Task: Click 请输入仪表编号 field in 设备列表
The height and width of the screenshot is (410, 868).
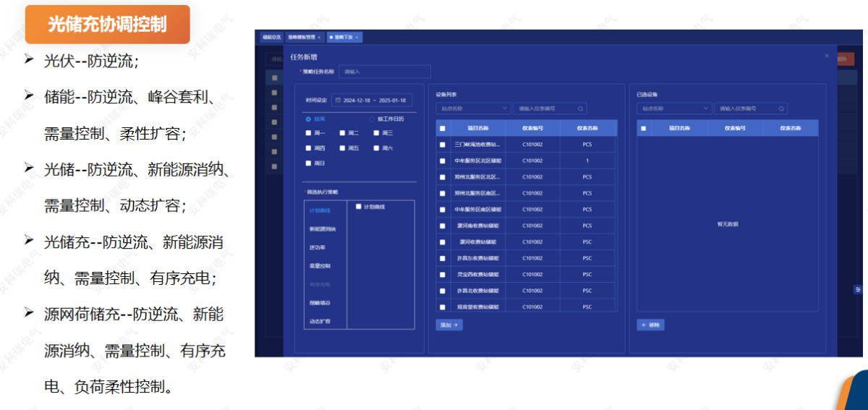Action: [550, 108]
